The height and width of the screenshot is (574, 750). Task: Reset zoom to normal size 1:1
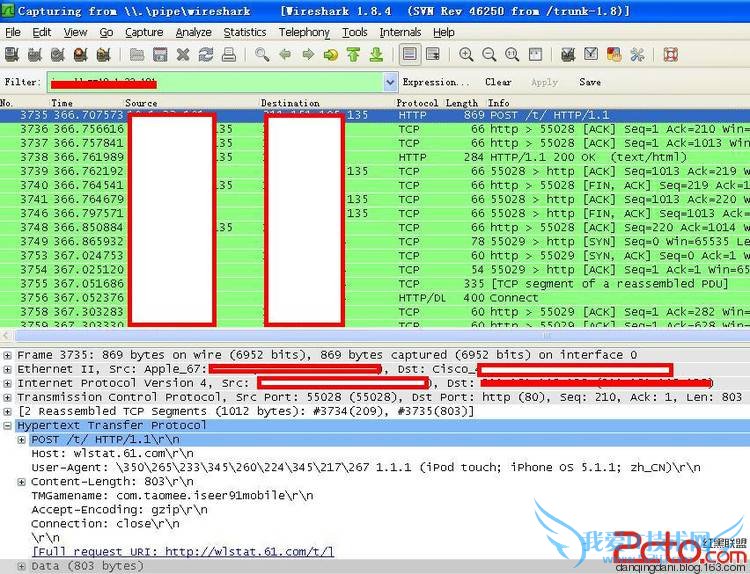point(512,55)
